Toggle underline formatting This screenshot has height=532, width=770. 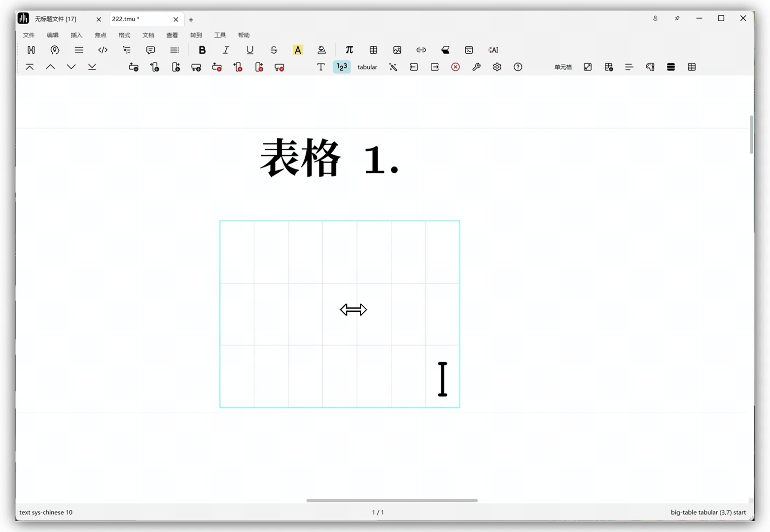(250, 50)
